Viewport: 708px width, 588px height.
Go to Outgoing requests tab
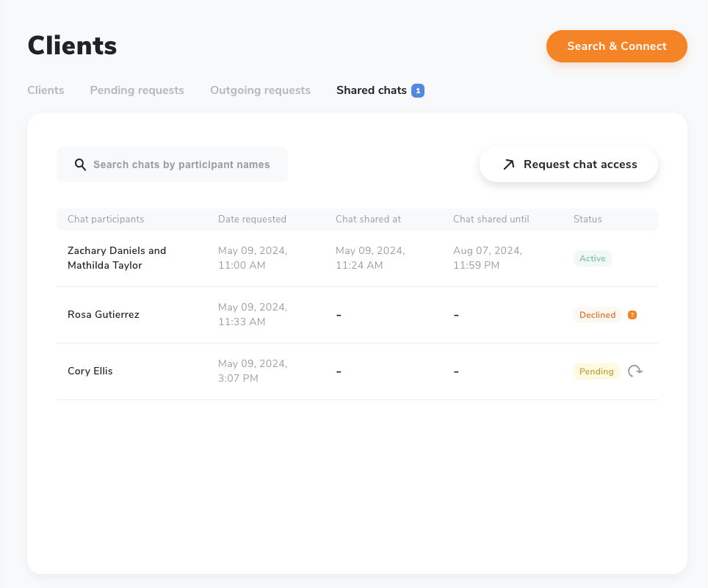[260, 90]
